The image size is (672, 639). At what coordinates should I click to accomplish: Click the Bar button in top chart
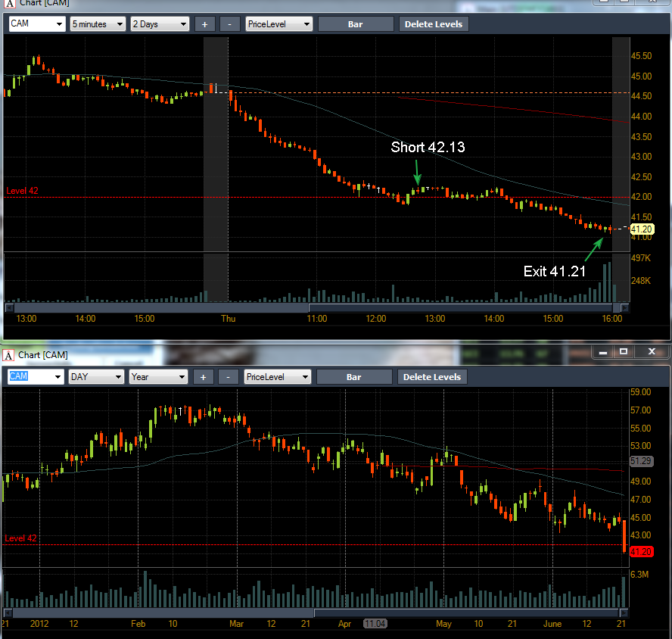[x=355, y=24]
